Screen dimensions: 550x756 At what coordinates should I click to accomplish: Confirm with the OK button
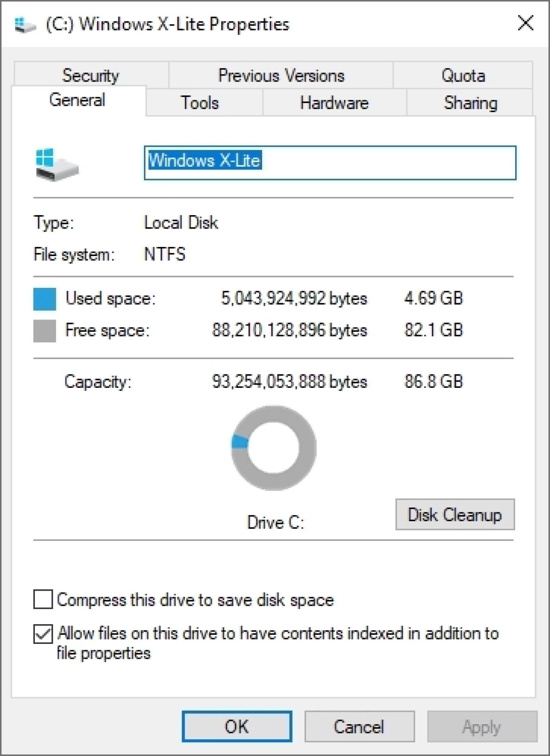point(237,726)
